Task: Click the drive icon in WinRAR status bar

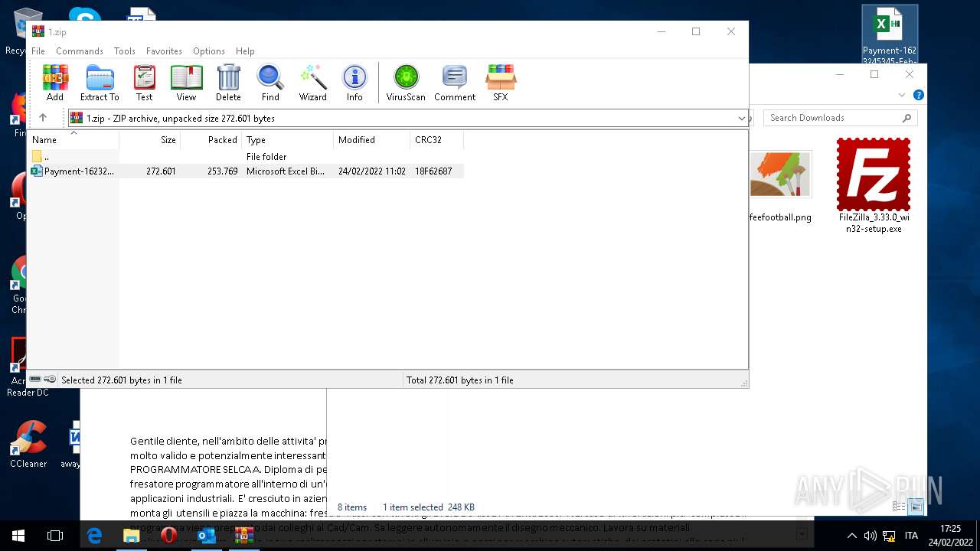Action: coord(35,380)
